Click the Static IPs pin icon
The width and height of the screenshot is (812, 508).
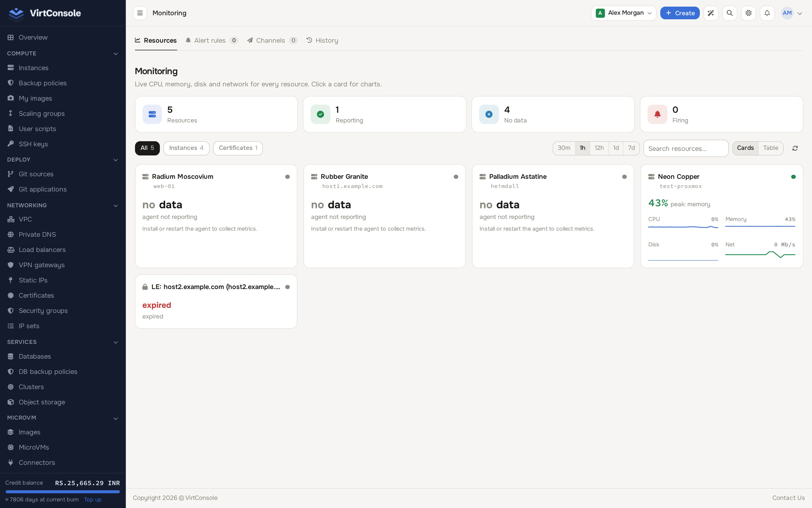[x=11, y=280]
